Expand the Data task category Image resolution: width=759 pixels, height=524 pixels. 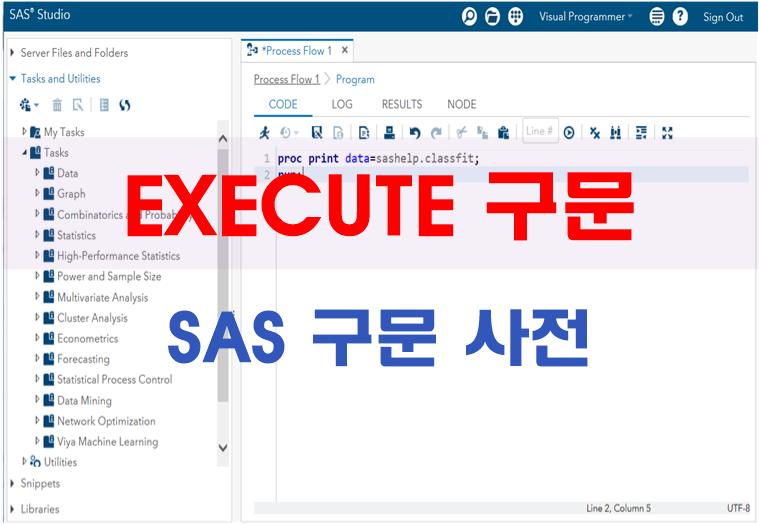pos(37,172)
